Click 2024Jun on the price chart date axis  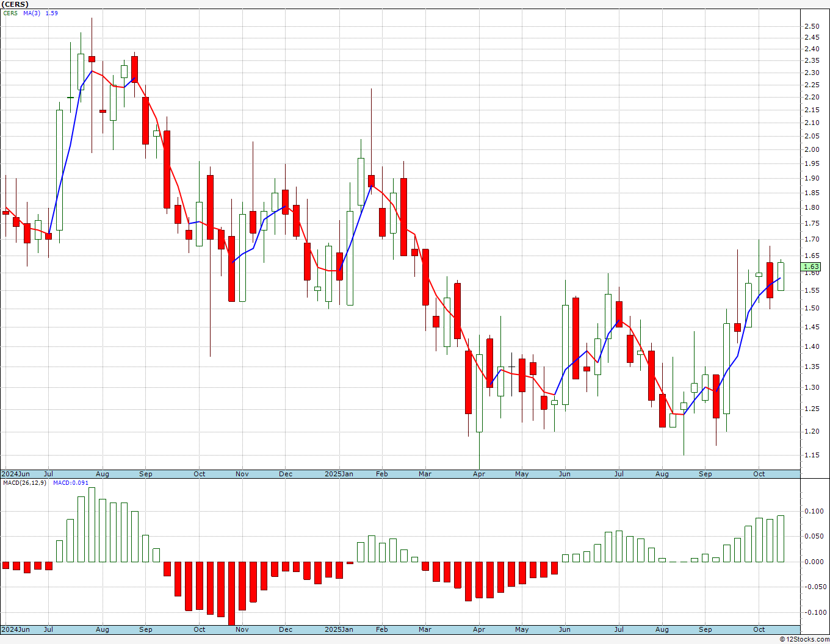[15, 474]
